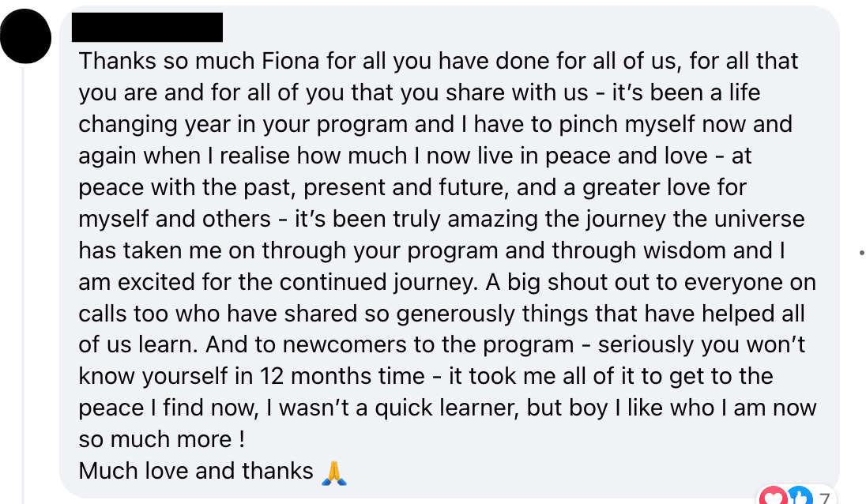This screenshot has width=866, height=504.
Task: Click the red heart reaction icon
Action: pyautogui.click(x=773, y=497)
